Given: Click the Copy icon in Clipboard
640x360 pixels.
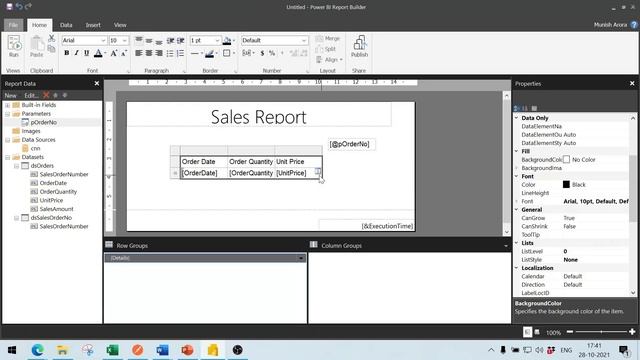Looking at the screenshot, I should coord(51,49).
